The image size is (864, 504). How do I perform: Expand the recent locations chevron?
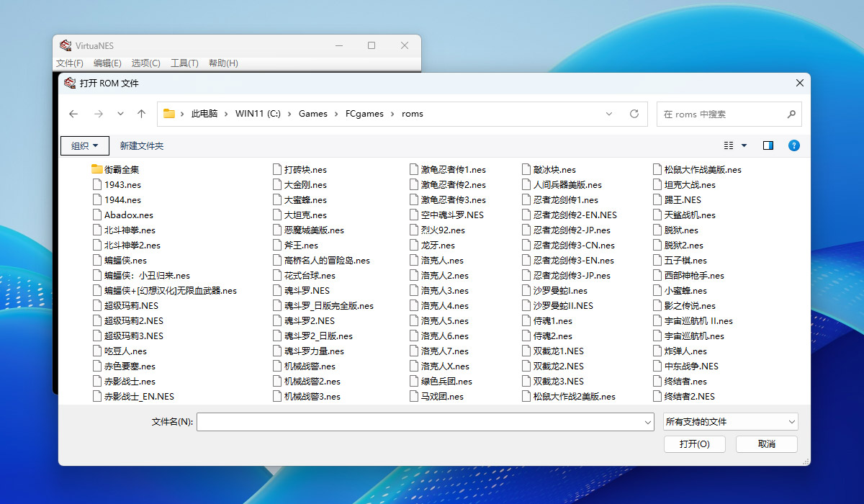click(120, 114)
